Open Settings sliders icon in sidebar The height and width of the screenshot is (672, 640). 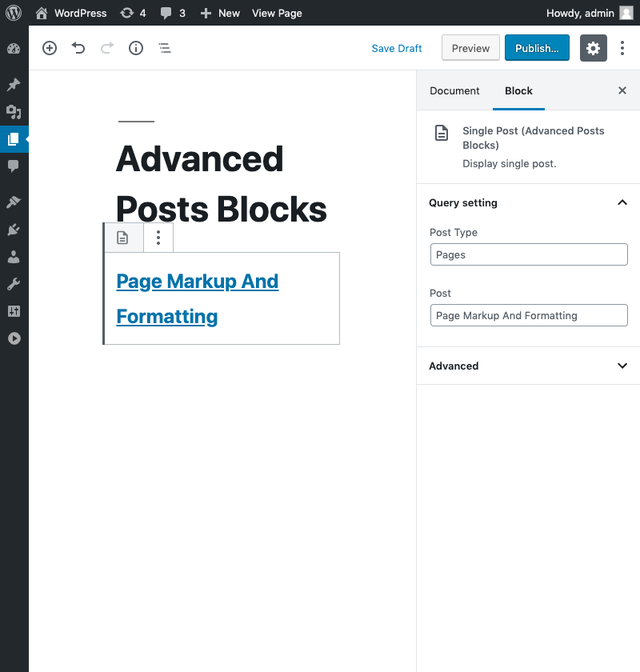pos(14,311)
